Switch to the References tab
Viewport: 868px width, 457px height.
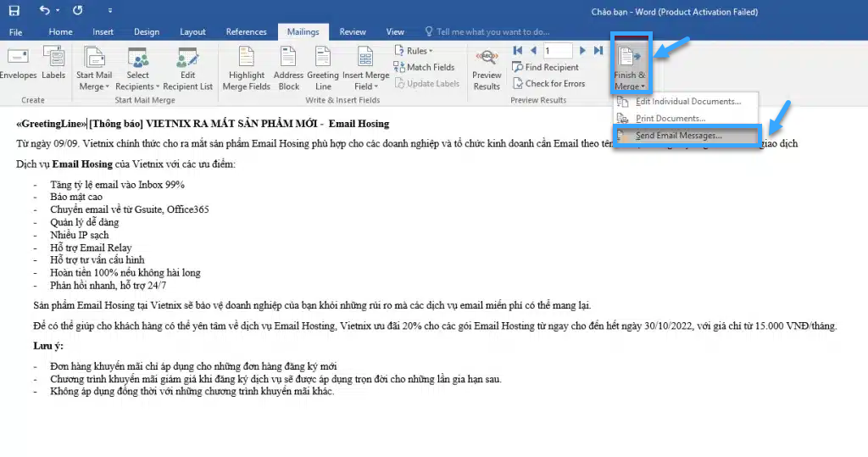point(247,32)
